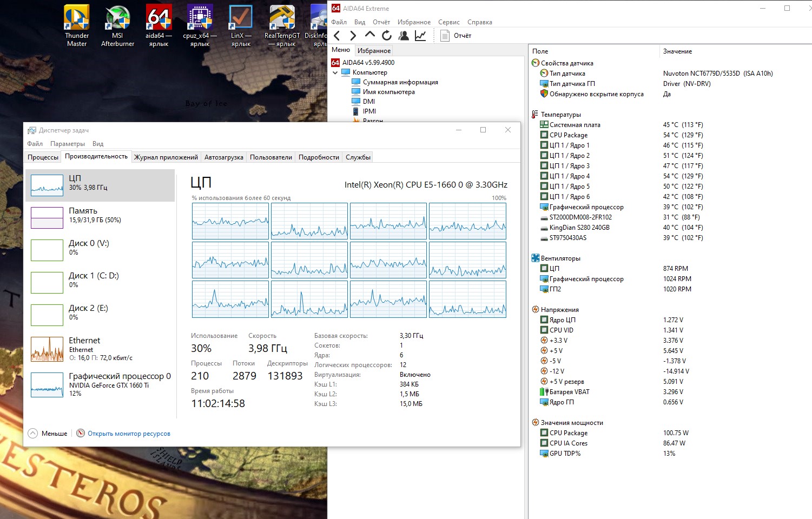This screenshot has height=519, width=812.
Task: Select the DMI tree item
Action: tap(364, 102)
